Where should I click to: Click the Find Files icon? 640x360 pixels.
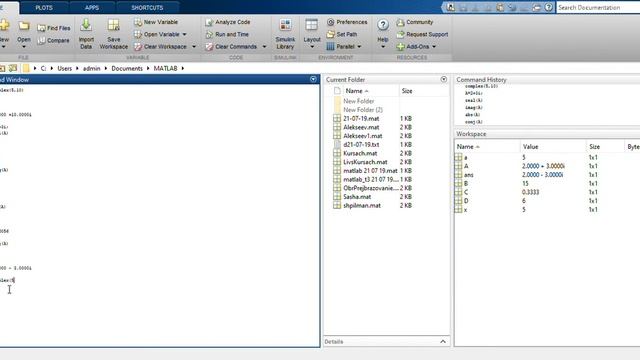tap(41, 28)
